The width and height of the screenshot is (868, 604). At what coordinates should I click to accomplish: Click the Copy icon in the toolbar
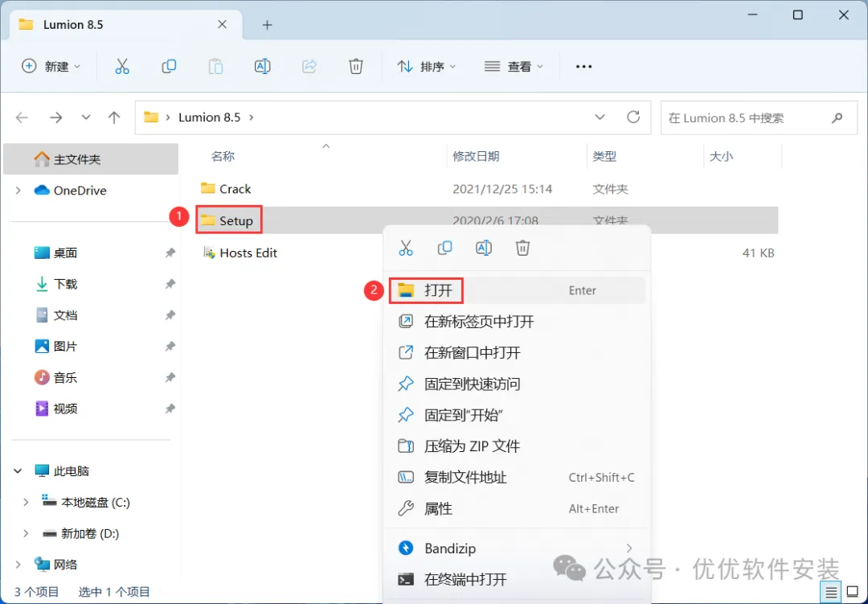[x=169, y=67]
